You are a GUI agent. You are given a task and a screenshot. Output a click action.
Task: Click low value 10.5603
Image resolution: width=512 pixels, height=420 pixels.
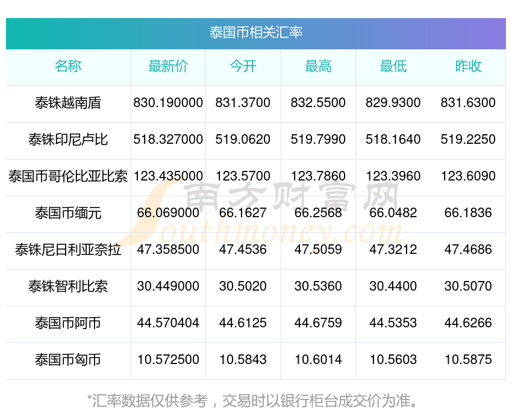click(393, 360)
